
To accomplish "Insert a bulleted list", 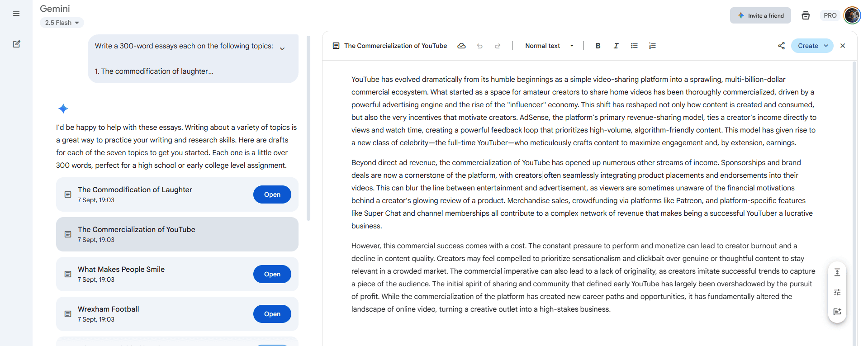I will click(634, 46).
